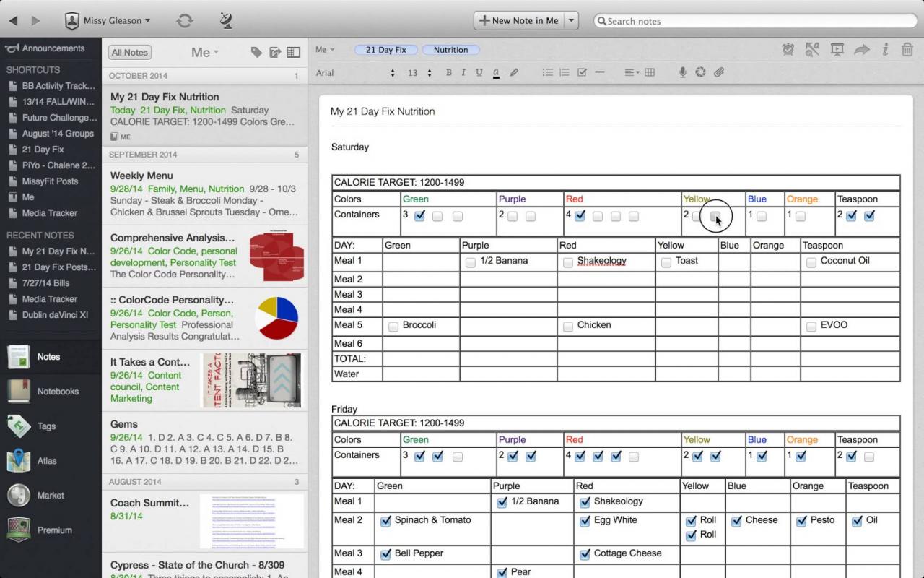924x578 pixels.
Task: Share note with the arrow icon
Action: (x=862, y=50)
